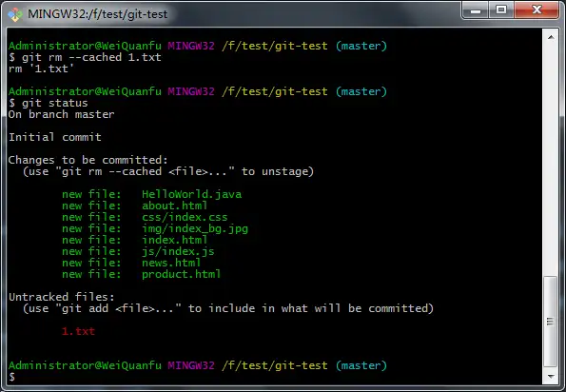
Task: Click the img/index_bg.jpg file line
Action: pyautogui.click(x=155, y=228)
